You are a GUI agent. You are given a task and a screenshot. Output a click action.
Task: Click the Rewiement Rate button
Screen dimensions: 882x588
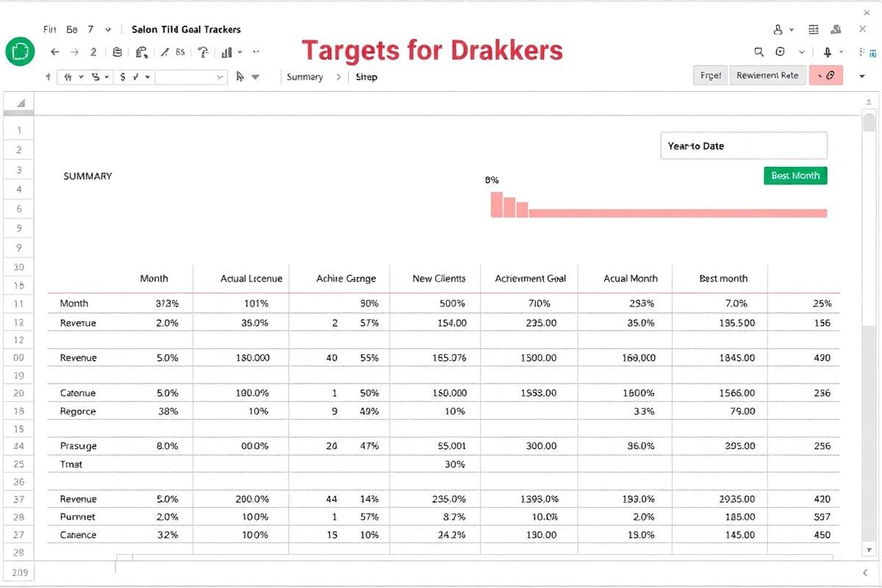767,75
